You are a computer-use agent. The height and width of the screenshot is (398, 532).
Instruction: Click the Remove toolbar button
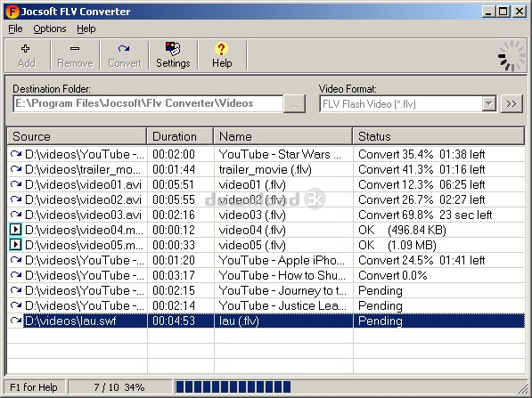coord(75,55)
